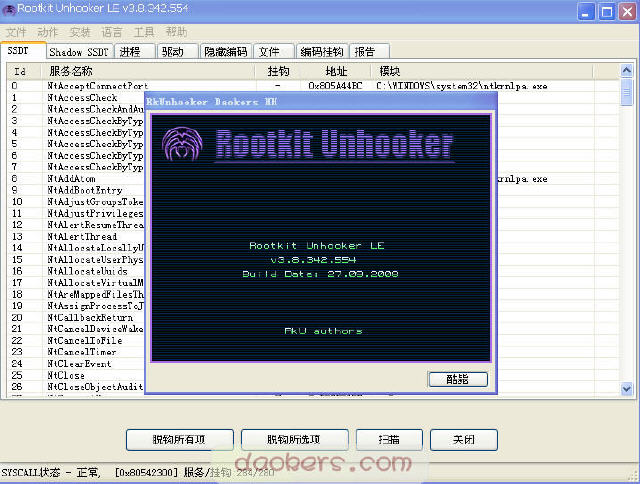640x484 pixels.
Task: Select the NtAccessCheck row
Action: point(76,98)
